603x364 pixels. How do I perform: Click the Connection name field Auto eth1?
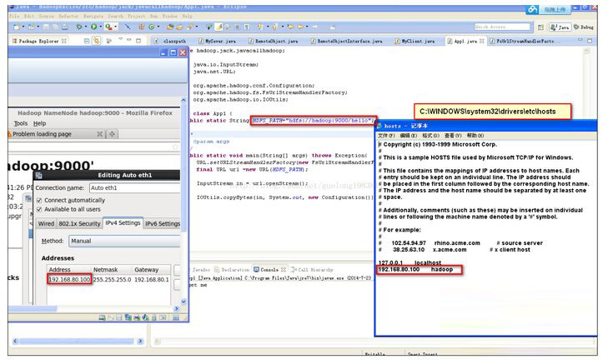[134, 188]
